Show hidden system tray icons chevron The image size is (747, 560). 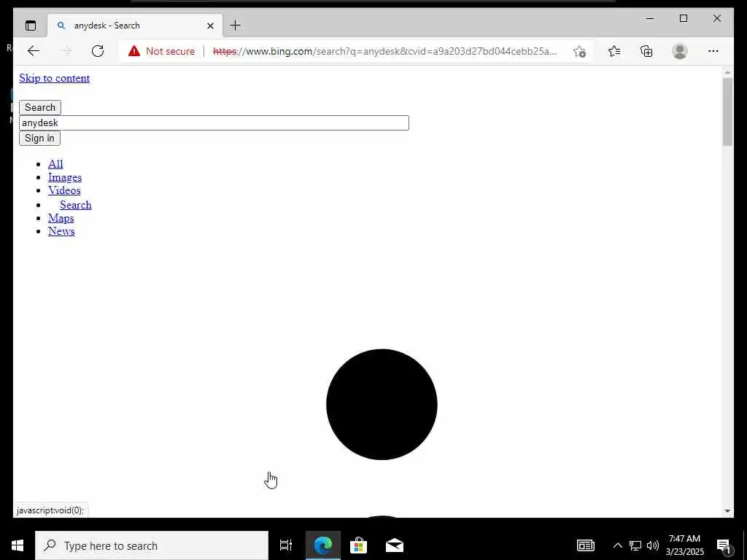[x=617, y=545]
